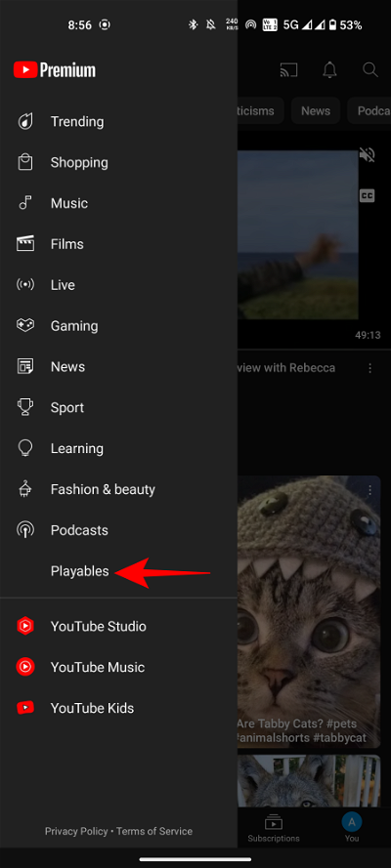Select Shopping in the drawer
This screenshot has height=868, width=391.
tap(79, 162)
